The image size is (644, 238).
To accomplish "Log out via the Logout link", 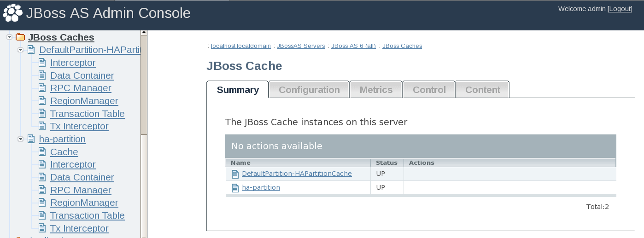I will point(621,9).
